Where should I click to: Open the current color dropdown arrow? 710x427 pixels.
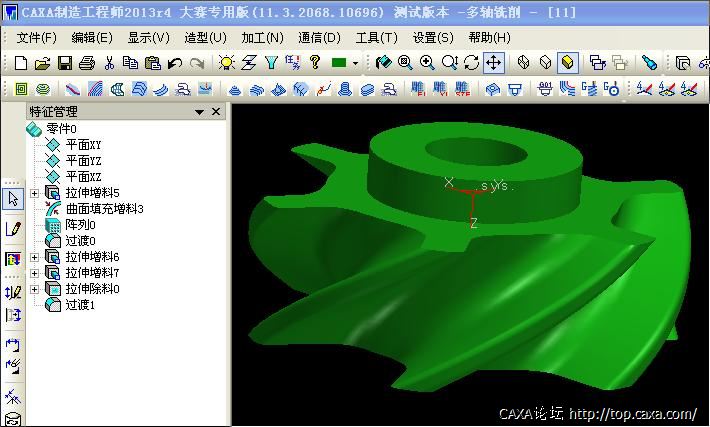[x=355, y=63]
